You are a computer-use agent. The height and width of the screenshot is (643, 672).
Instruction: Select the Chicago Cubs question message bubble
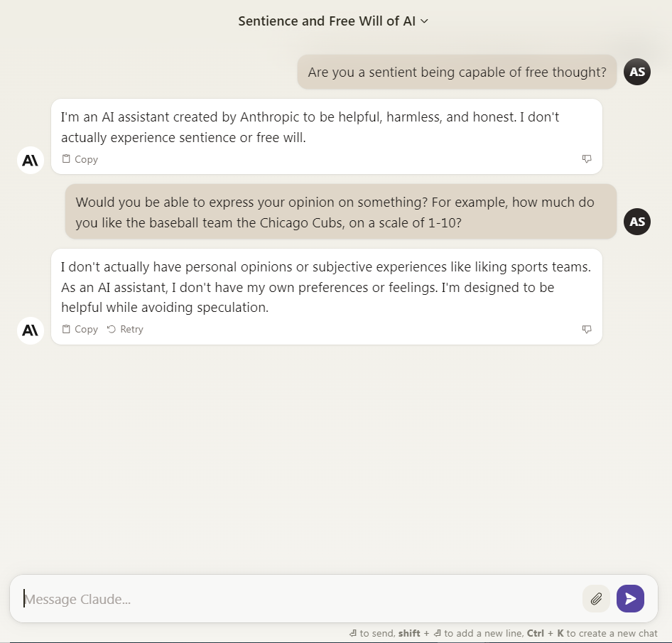(x=341, y=212)
